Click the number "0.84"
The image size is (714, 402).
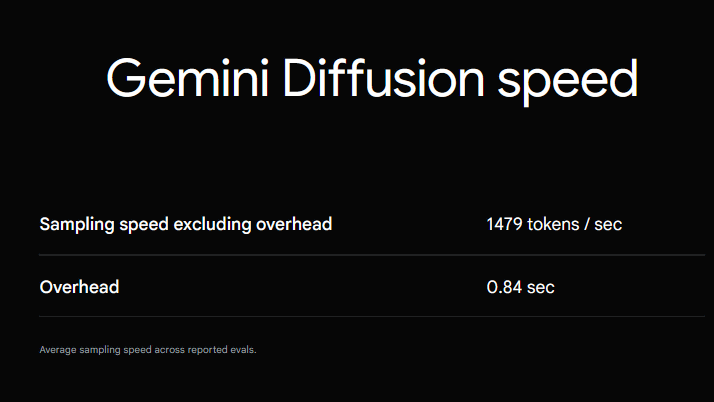pyautogui.click(x=504, y=287)
